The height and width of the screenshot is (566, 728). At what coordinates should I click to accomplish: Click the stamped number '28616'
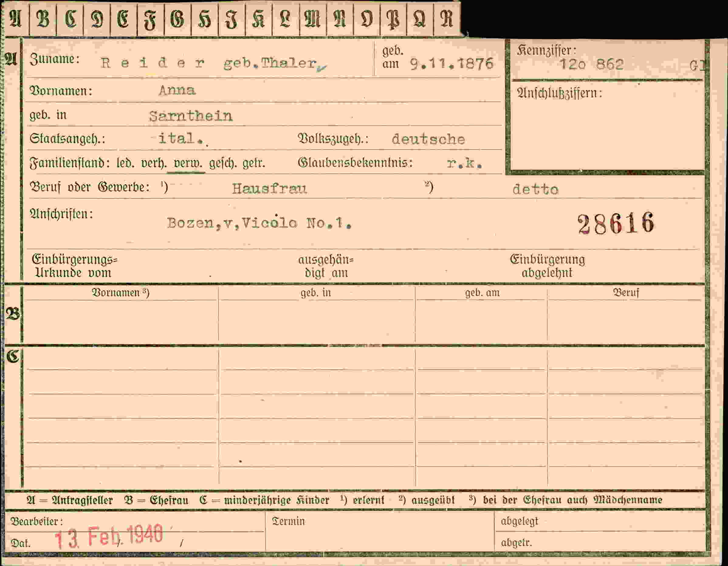[616, 223]
